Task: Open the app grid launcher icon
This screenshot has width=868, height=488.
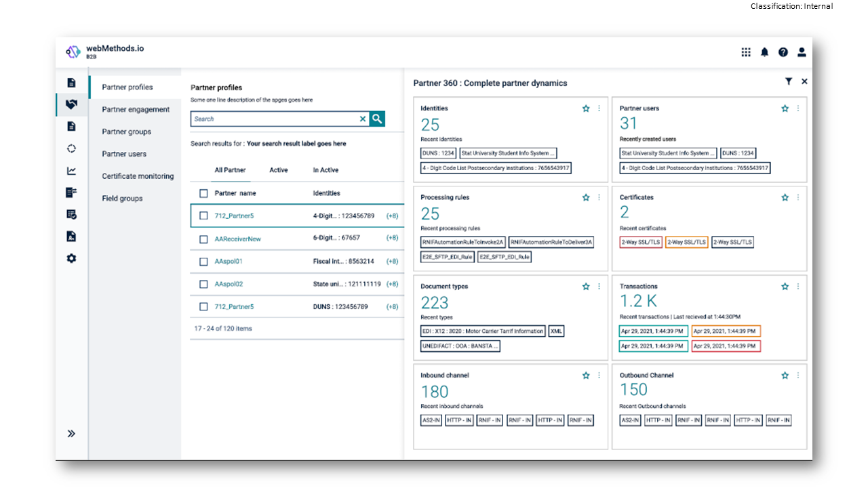Action: pyautogui.click(x=745, y=52)
